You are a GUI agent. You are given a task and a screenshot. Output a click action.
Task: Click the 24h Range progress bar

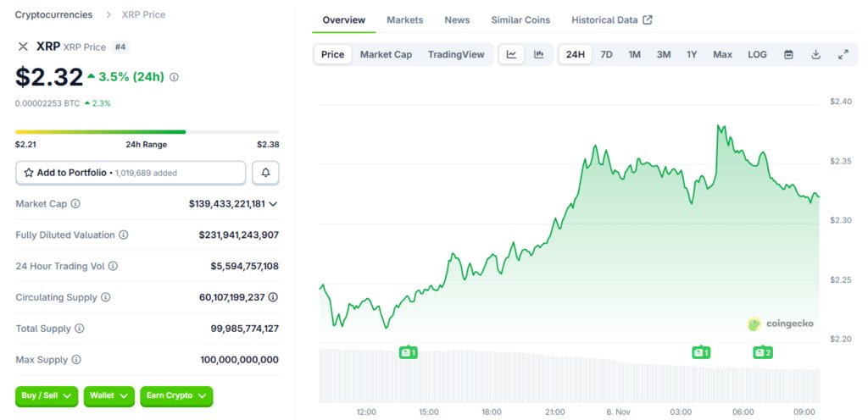point(147,132)
